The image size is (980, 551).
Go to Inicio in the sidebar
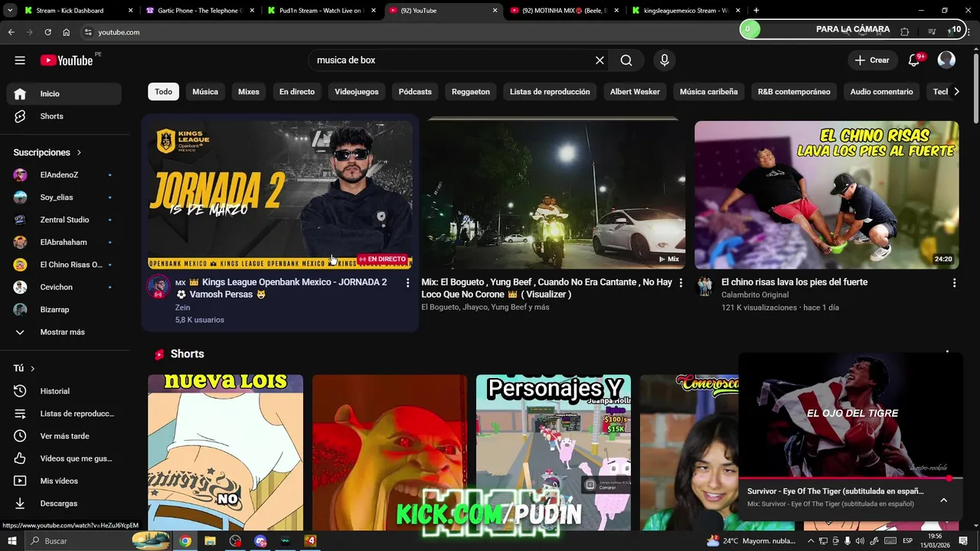click(x=64, y=93)
